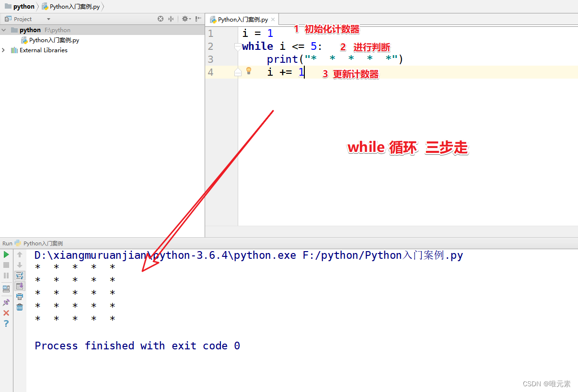The image size is (578, 392).
Task: Pause console output
Action: pyautogui.click(x=6, y=275)
